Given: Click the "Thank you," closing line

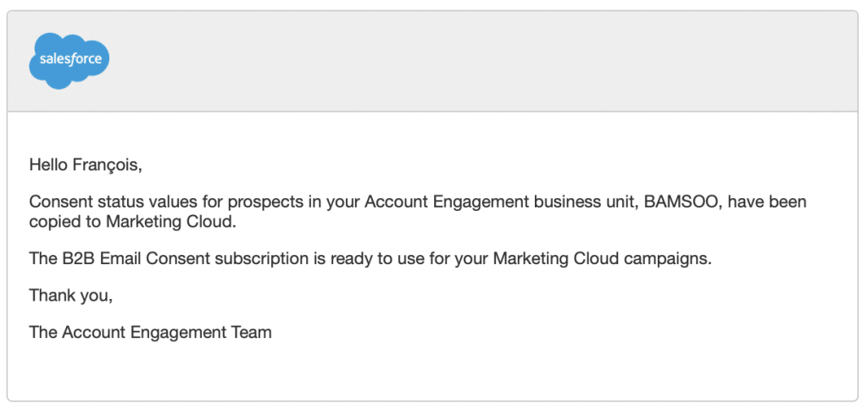Looking at the screenshot, I should point(70,296).
